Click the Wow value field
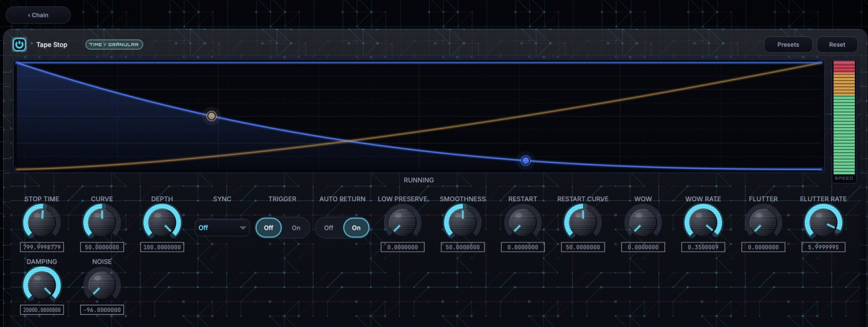The width and height of the screenshot is (868, 327). (x=643, y=247)
